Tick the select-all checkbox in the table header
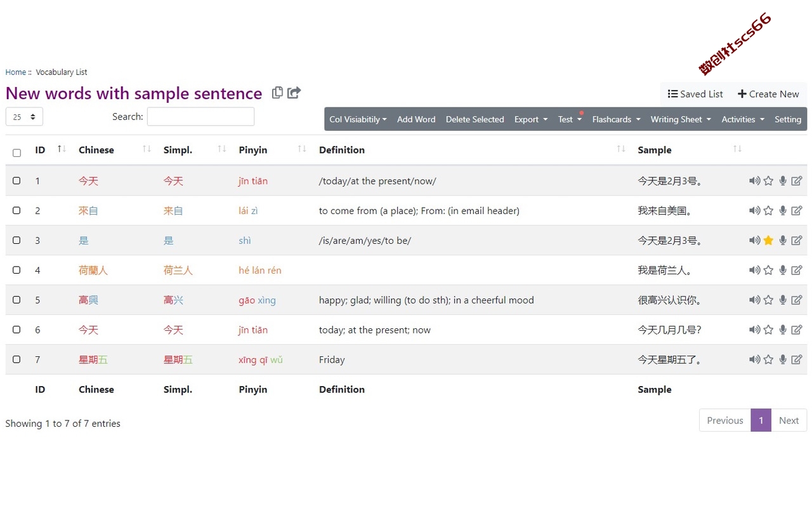Screen dimensions: 812x508 (x=16, y=152)
